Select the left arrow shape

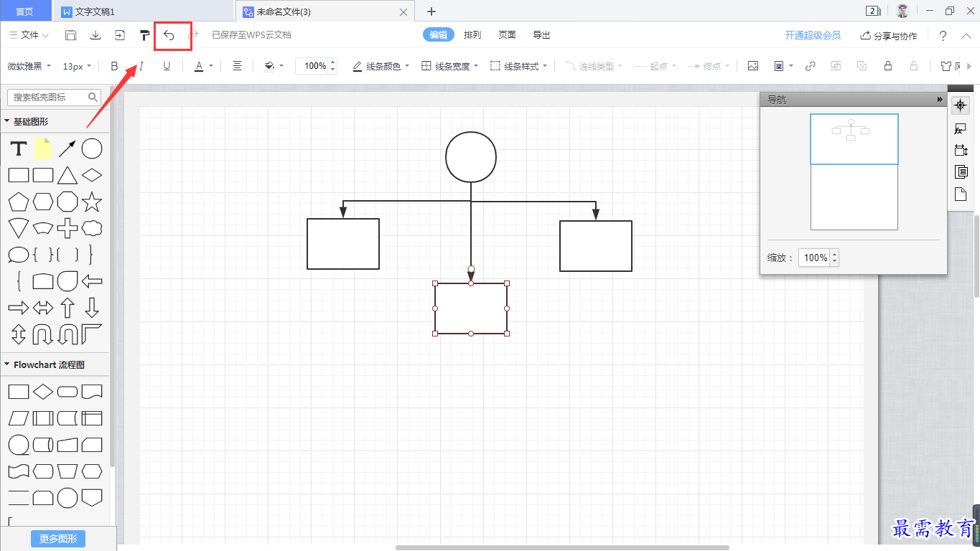(92, 281)
